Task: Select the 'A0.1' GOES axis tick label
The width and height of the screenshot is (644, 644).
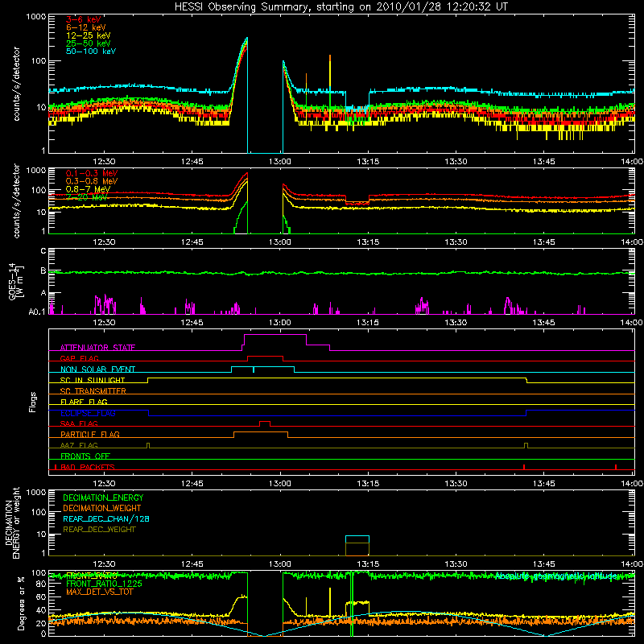Action: coord(37,312)
